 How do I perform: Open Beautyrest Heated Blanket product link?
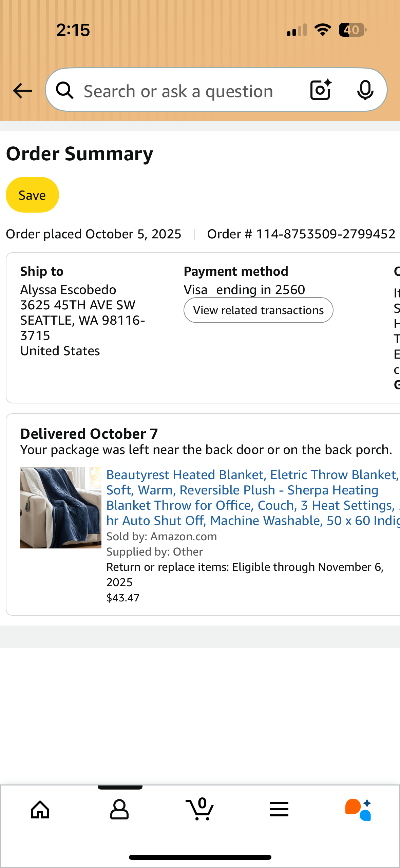(253, 498)
